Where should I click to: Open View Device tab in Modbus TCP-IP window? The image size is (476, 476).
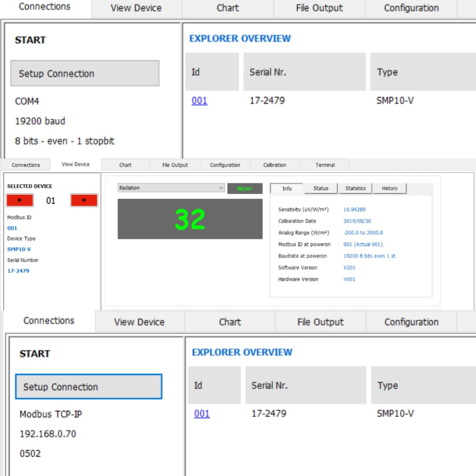tap(139, 322)
